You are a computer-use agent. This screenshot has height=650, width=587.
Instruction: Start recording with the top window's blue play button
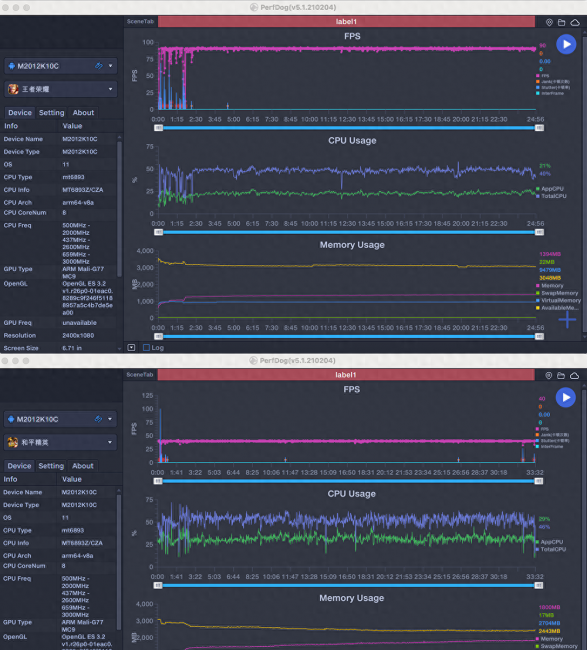click(x=566, y=44)
